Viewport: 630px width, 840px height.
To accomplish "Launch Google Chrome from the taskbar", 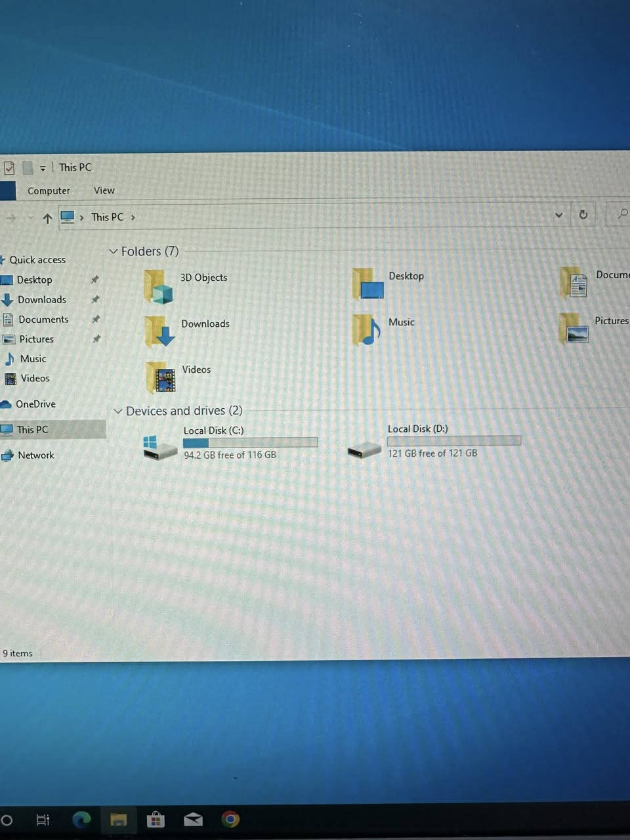I will [x=230, y=819].
